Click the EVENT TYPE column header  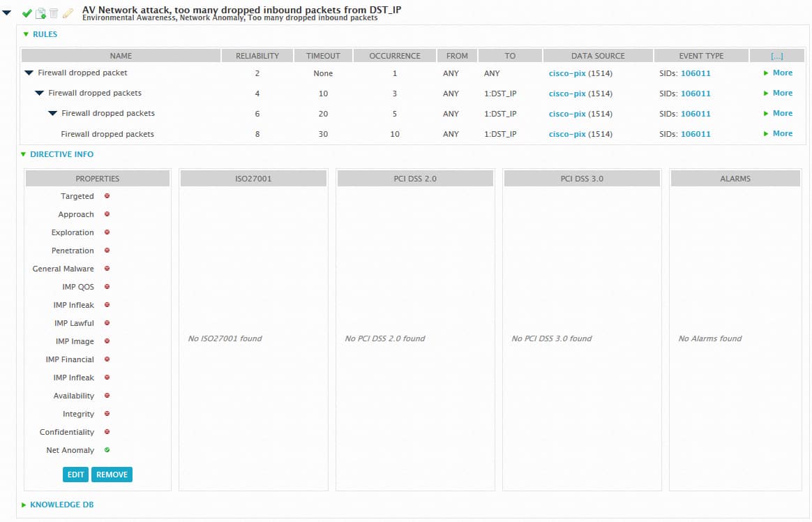pos(701,56)
